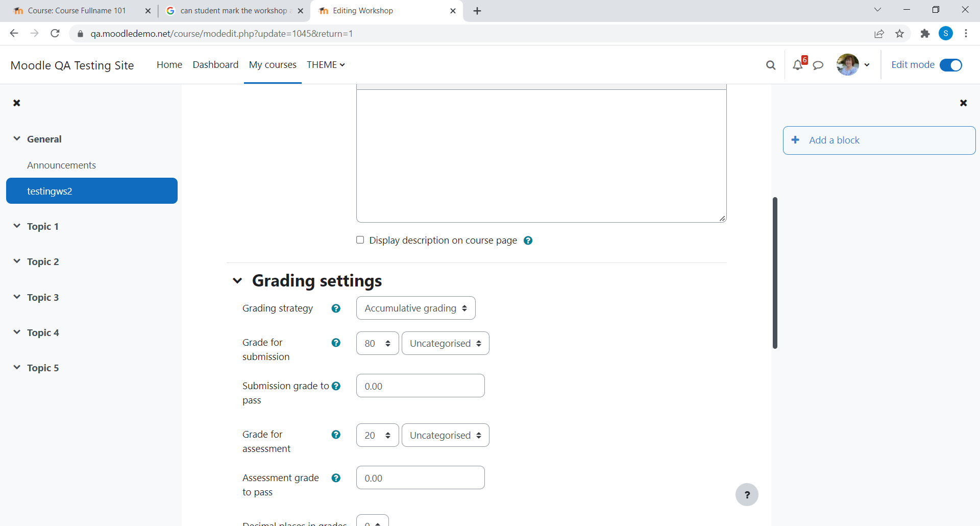Expand Topic 5 chevron in course index
Screen dimensions: 980x526
click(17, 367)
